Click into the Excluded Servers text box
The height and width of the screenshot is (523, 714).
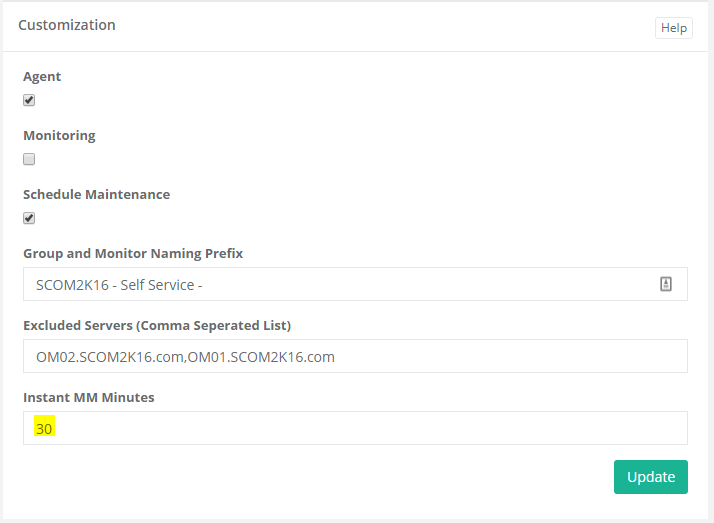[x=355, y=356]
